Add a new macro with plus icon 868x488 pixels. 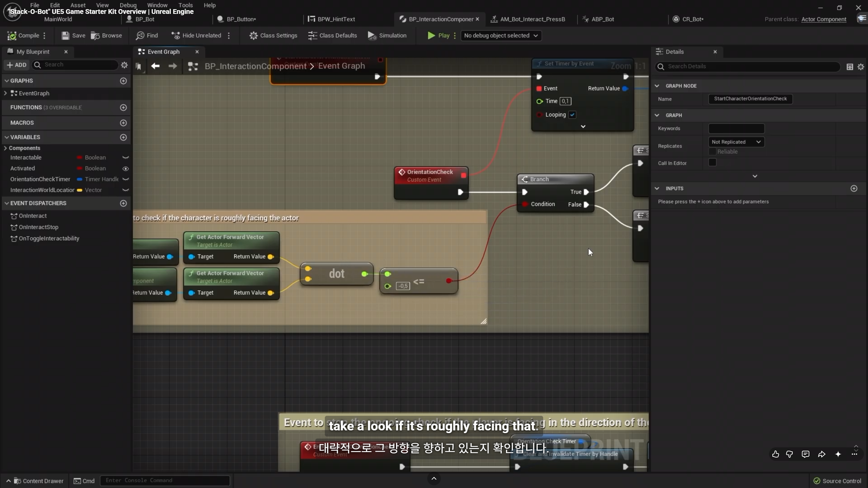coord(123,123)
